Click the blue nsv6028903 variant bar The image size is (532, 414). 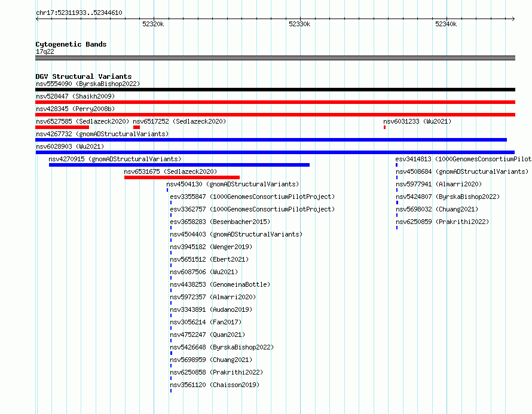pyautogui.click(x=275, y=152)
